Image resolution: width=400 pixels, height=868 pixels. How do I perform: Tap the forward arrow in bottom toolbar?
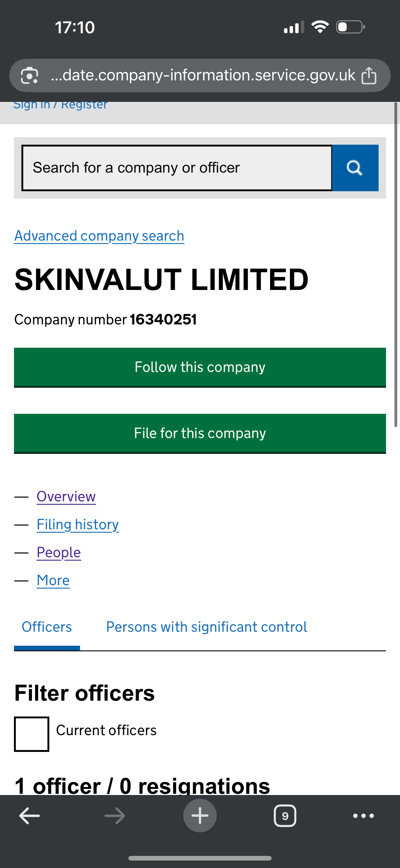tap(115, 816)
